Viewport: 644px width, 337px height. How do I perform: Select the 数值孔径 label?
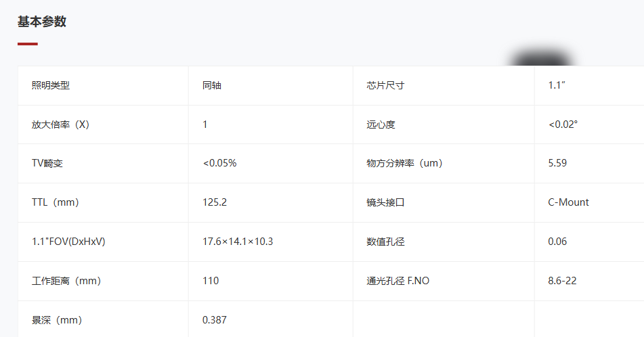(385, 242)
